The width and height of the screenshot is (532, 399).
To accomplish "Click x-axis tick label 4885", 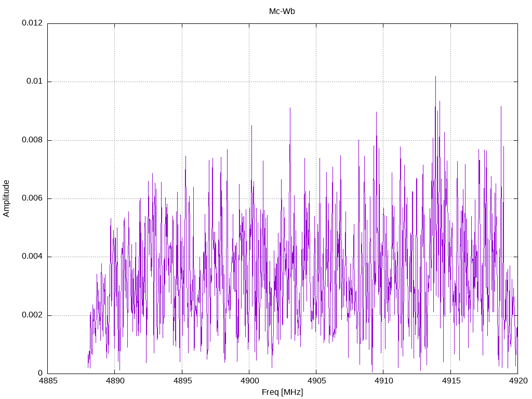I will (x=47, y=381).
